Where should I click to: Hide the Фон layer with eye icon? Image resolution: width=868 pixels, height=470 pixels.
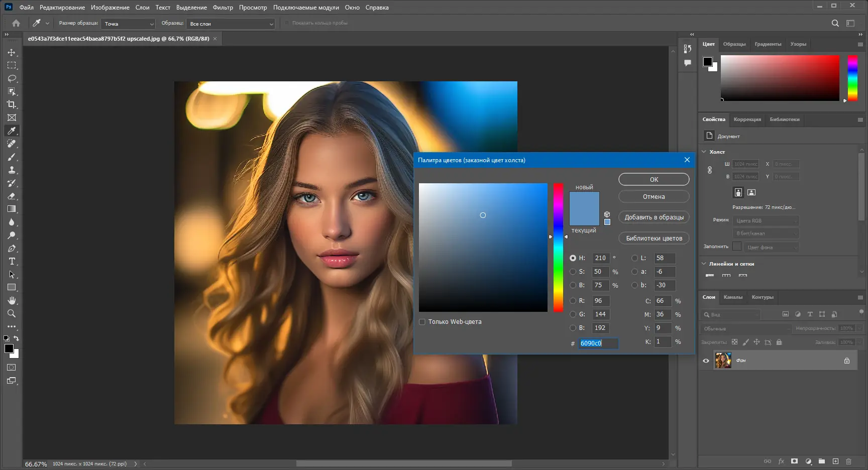(706, 361)
